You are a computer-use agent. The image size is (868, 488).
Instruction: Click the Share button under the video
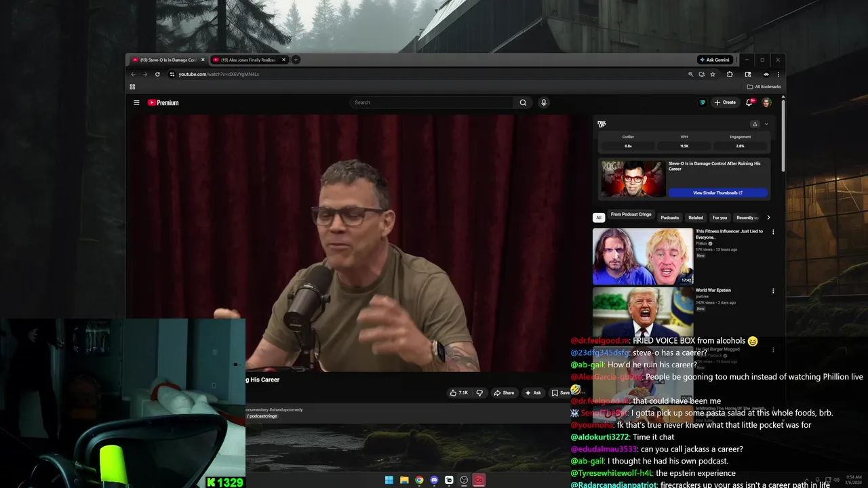503,392
